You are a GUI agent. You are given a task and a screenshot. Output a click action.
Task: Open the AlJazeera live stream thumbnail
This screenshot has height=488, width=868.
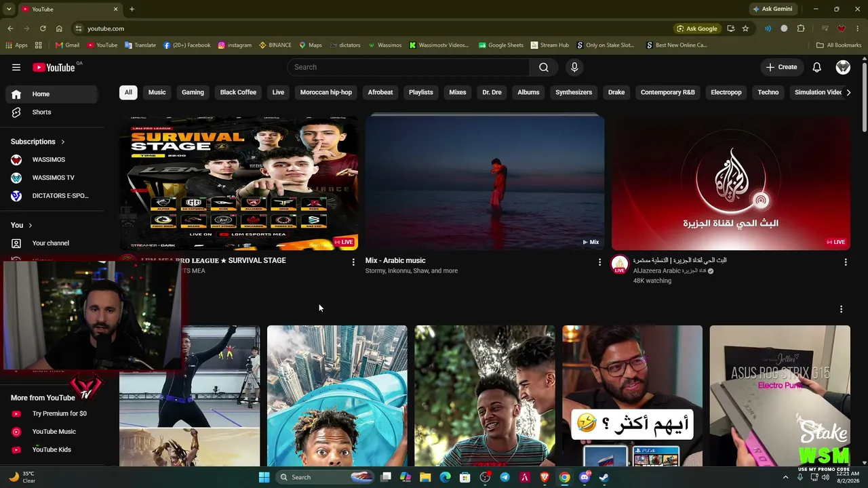coord(731,182)
